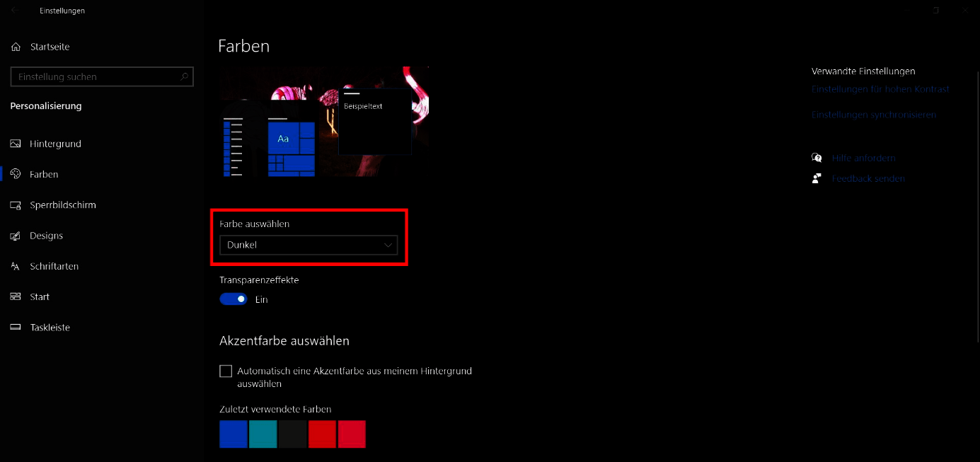The width and height of the screenshot is (980, 462).
Task: Click the Hilfe anfordern headset icon
Action: [x=817, y=158]
